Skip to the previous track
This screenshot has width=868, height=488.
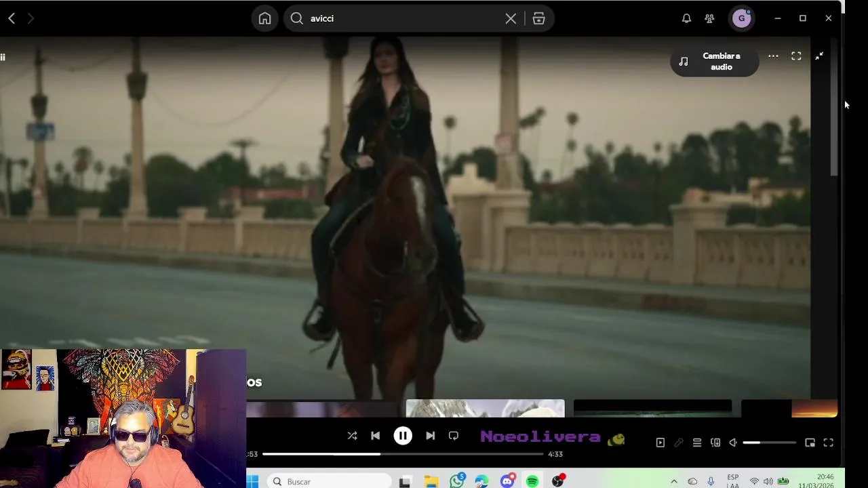tap(375, 436)
